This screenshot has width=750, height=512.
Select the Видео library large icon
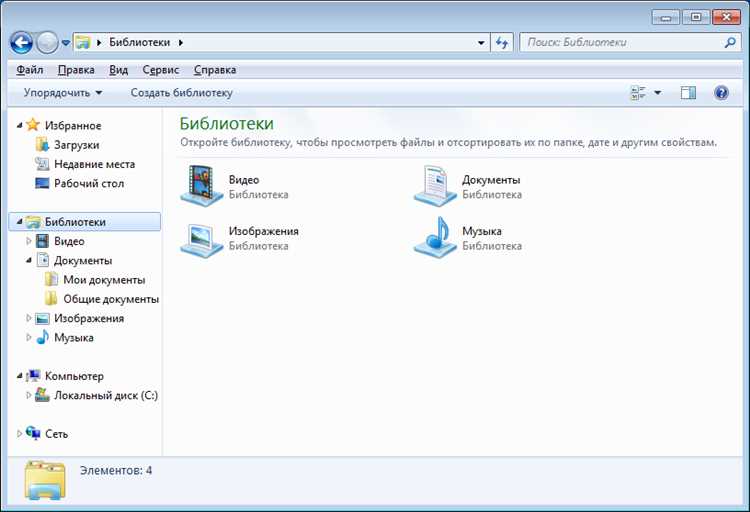pos(202,186)
